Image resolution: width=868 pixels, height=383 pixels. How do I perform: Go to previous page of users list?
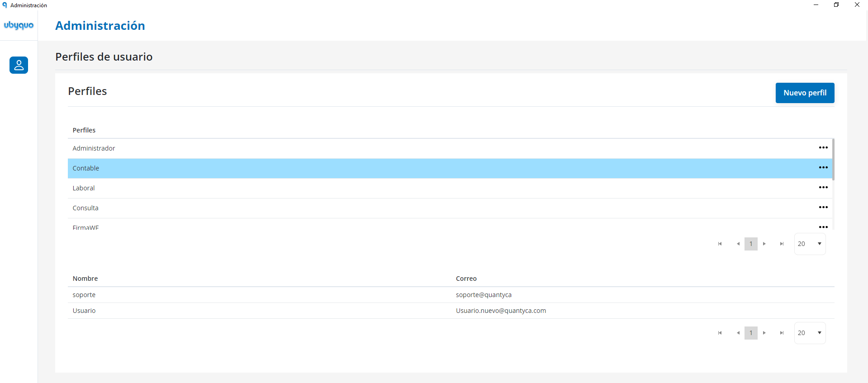[738, 333]
